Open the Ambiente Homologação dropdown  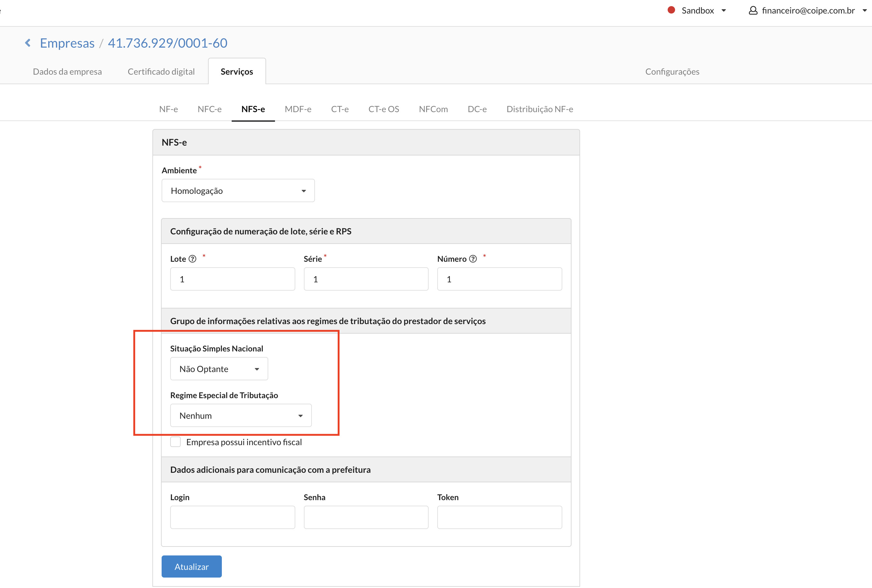238,190
